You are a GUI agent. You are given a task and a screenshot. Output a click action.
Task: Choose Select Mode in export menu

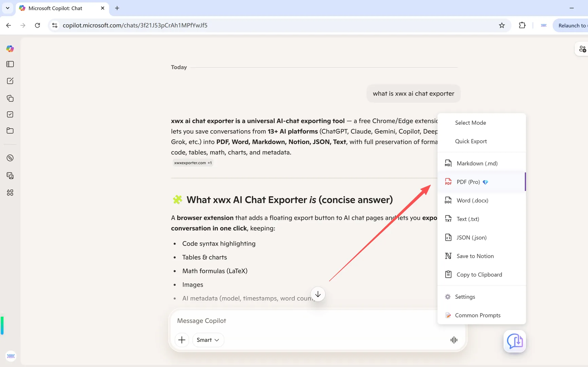(x=482, y=123)
